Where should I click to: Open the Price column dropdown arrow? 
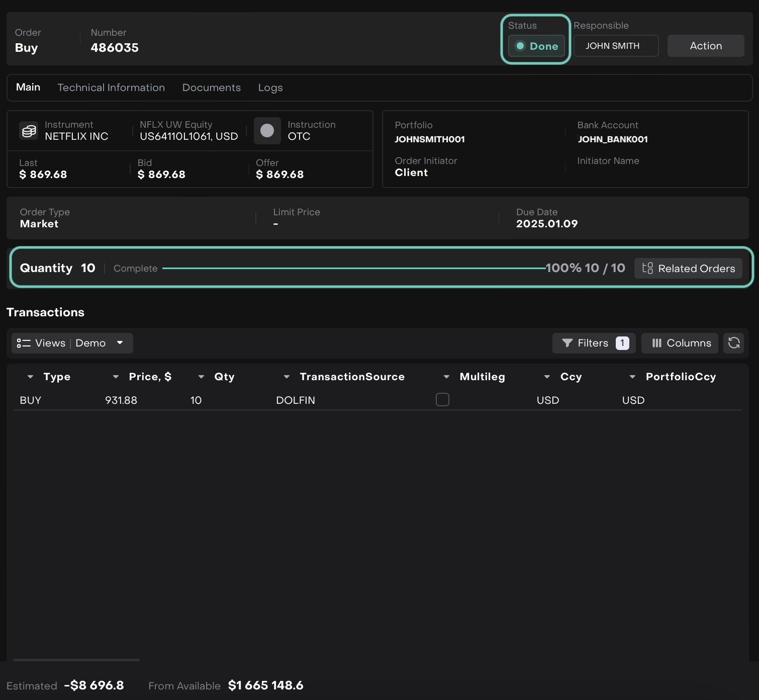pyautogui.click(x=116, y=377)
